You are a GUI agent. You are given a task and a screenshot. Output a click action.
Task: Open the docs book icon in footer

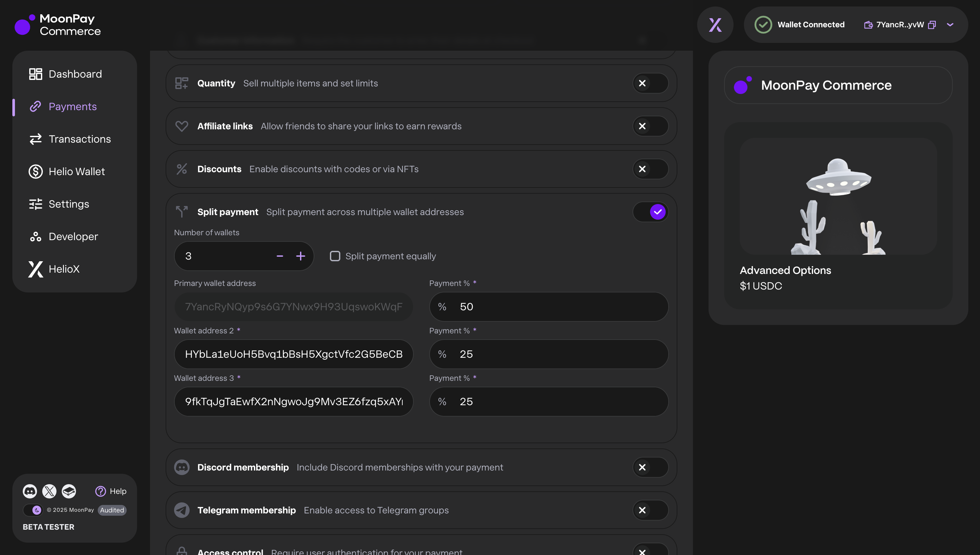(69, 491)
